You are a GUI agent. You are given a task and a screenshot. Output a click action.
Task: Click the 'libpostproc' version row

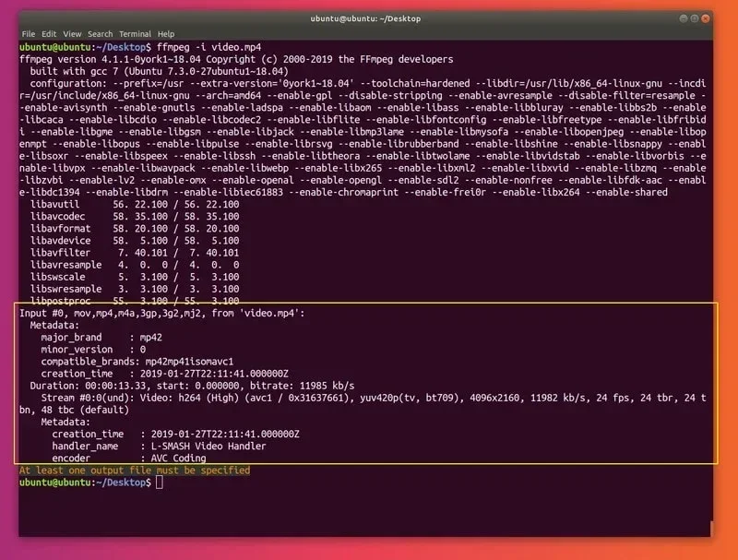(x=135, y=301)
